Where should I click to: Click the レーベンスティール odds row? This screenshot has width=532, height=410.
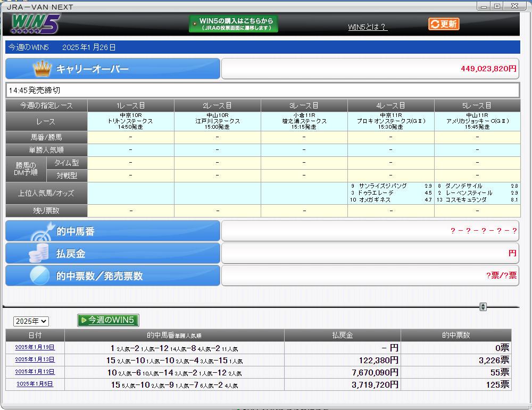tap(477, 193)
